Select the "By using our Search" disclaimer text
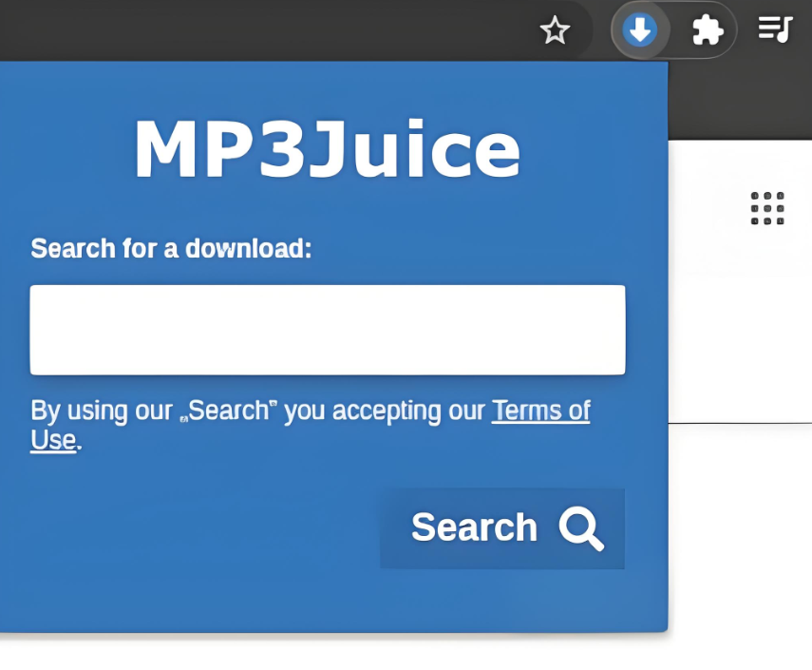Screen dimensions: 812x670 311,426
